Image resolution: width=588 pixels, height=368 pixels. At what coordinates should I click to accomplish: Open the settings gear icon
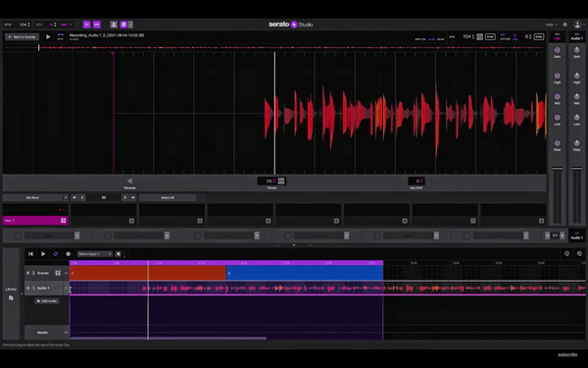tap(565, 25)
